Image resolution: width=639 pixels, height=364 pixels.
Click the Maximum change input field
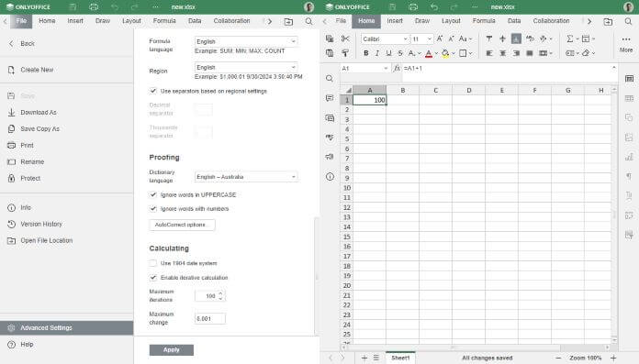[210, 318]
